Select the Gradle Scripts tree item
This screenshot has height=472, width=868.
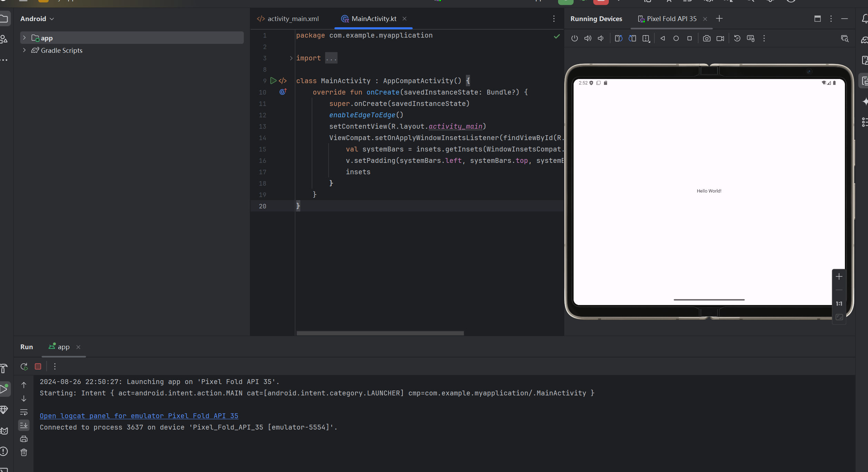pos(61,50)
